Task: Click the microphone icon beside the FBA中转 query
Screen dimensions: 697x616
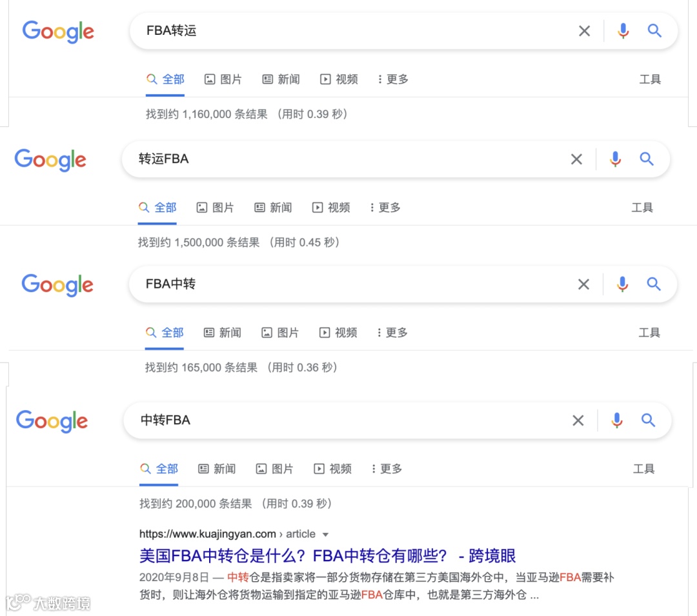Action: point(621,284)
